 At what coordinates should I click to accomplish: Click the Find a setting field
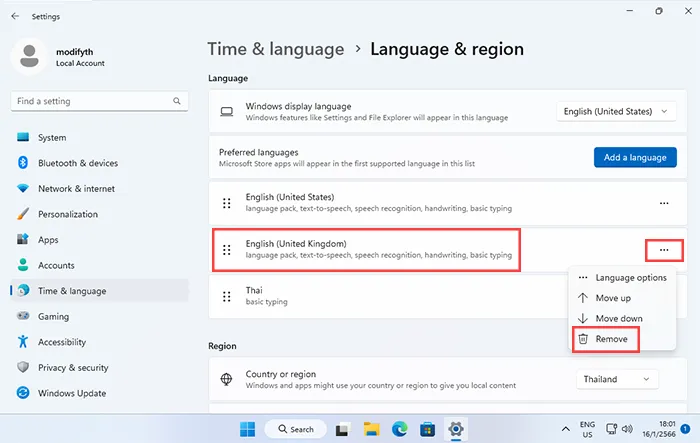[x=99, y=101]
